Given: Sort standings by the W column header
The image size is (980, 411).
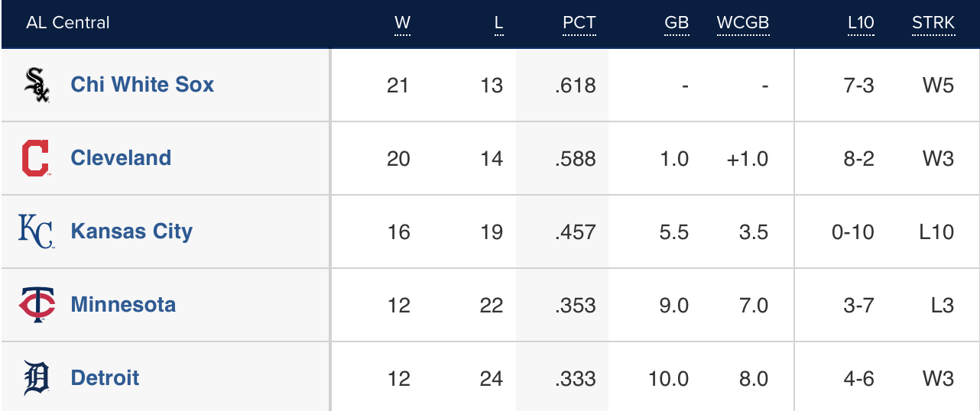Looking at the screenshot, I should point(402,23).
